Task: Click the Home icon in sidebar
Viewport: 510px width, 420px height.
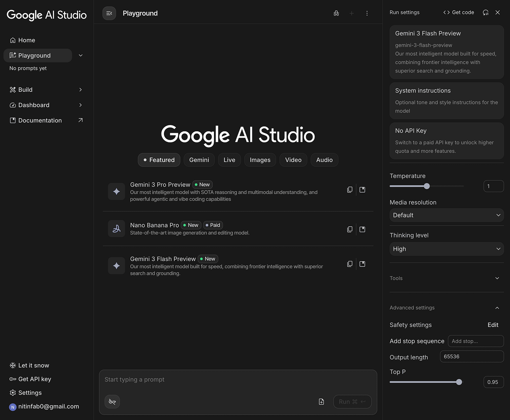Action: click(x=13, y=40)
